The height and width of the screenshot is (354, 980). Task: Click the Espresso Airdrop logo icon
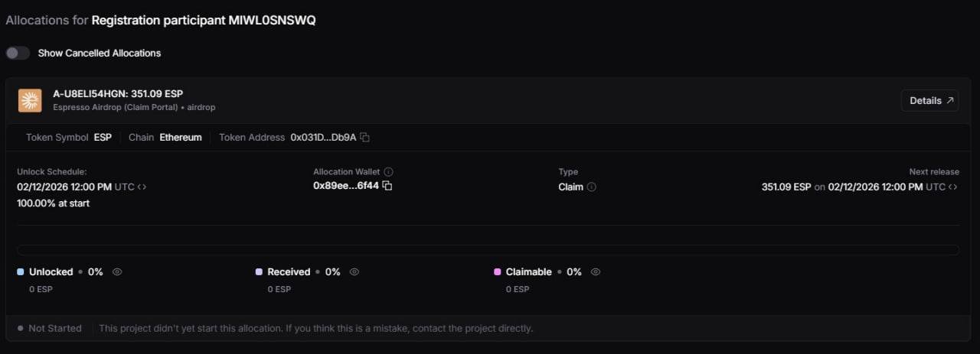30,100
